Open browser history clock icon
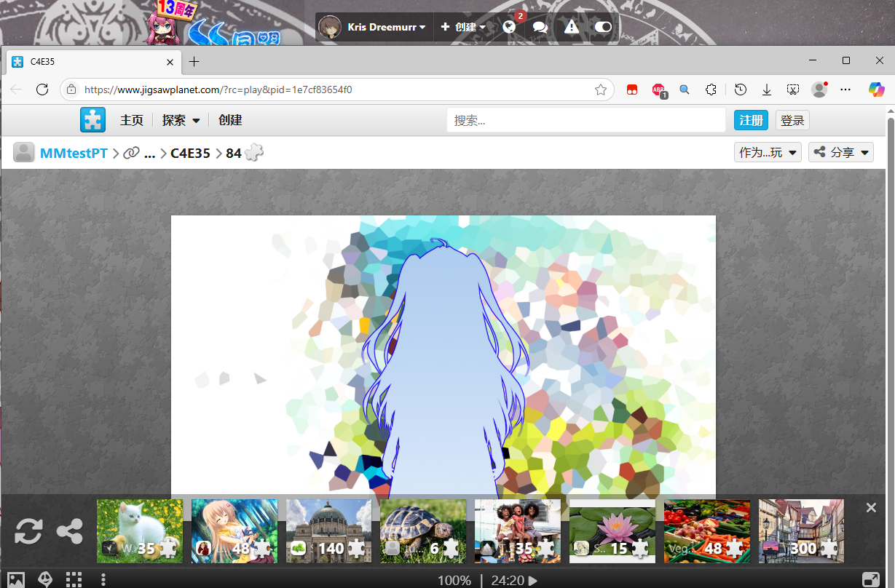895x588 pixels. pyautogui.click(x=741, y=90)
